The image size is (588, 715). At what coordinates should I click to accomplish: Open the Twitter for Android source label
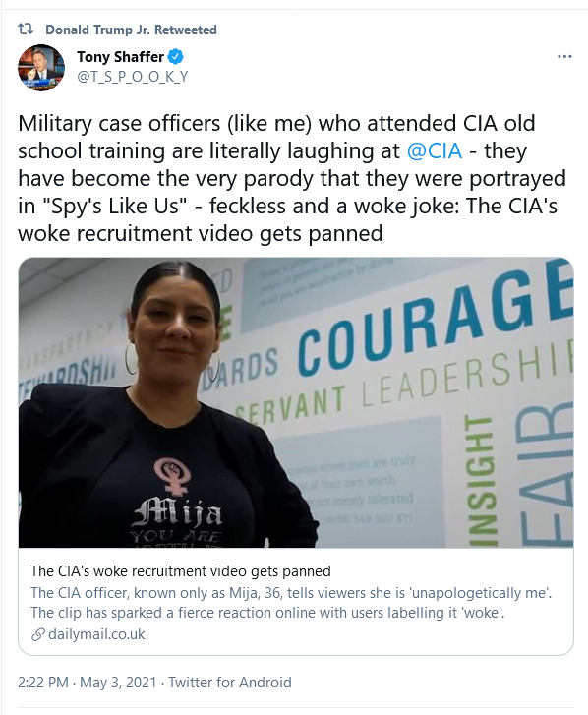(x=230, y=683)
